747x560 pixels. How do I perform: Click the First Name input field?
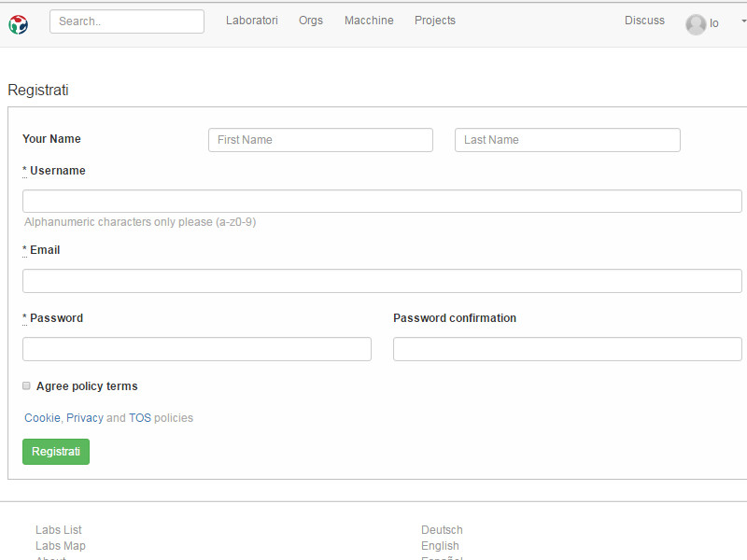pyautogui.click(x=320, y=140)
